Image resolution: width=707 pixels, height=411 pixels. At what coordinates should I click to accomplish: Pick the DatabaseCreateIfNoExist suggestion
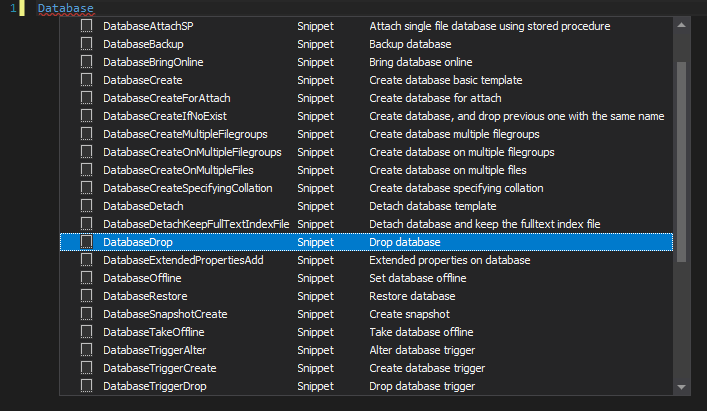[x=167, y=116]
